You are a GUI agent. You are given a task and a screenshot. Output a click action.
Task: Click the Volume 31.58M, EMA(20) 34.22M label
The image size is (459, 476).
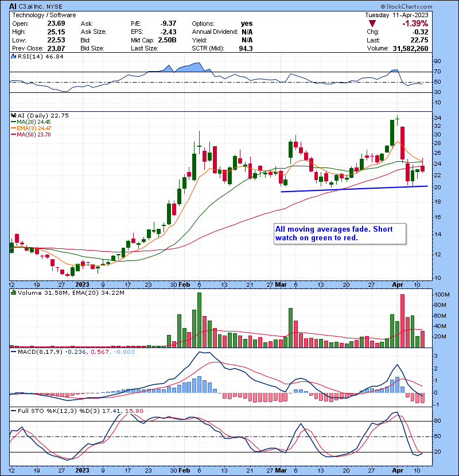[x=71, y=292]
